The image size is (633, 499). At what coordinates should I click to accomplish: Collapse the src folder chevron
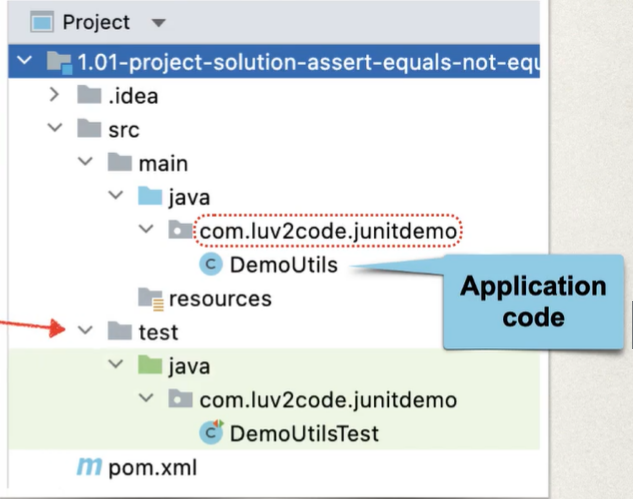[x=56, y=130]
